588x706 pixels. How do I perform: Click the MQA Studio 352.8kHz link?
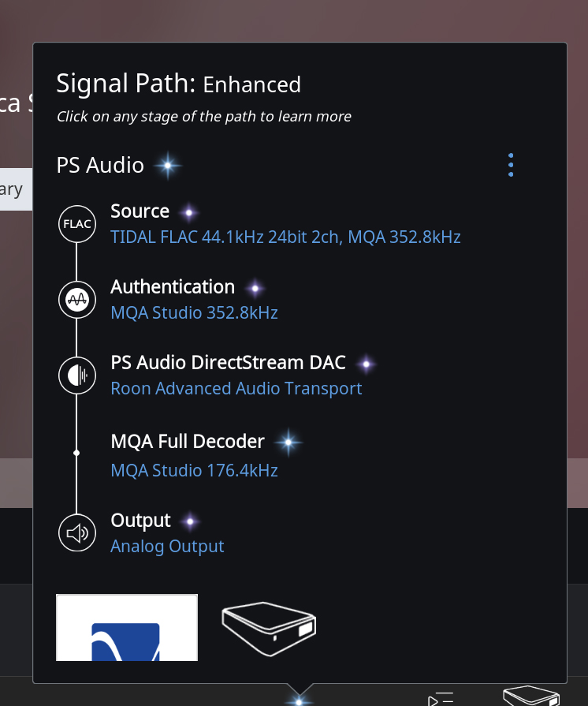(x=194, y=312)
